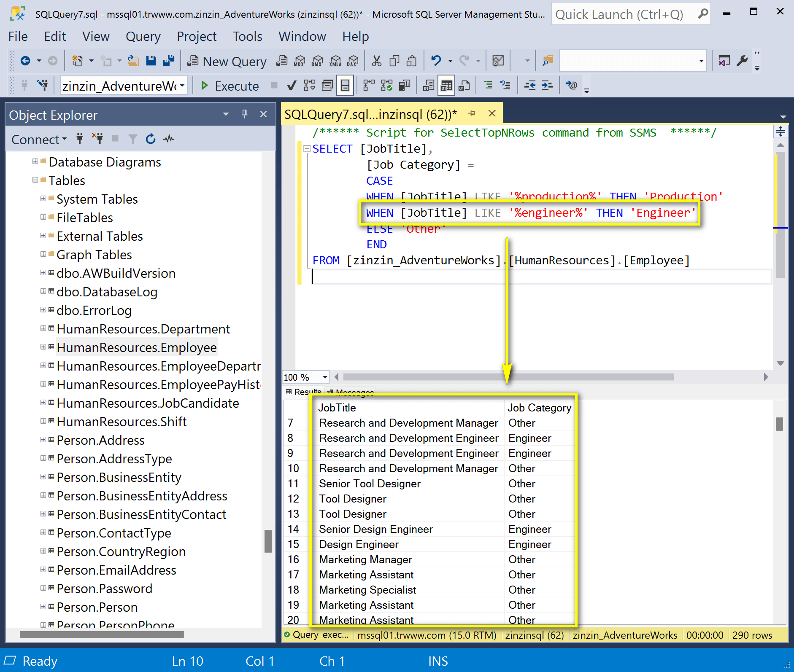Image resolution: width=794 pixels, height=672 pixels.
Task: Select Results to File option
Action: 464,86
